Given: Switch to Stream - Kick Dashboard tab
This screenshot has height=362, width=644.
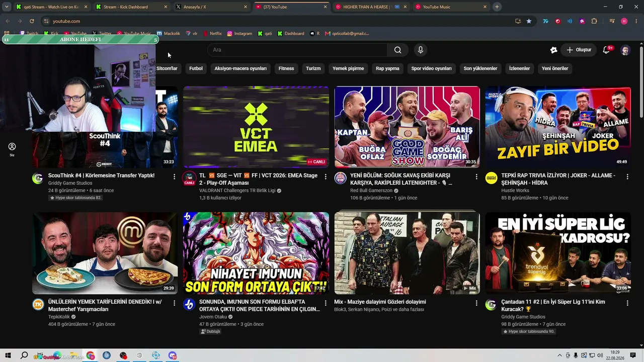Looking at the screenshot, I should coord(131,7).
